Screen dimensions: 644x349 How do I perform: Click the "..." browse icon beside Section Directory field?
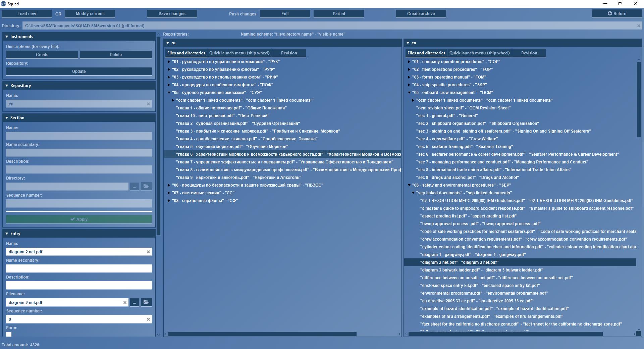pos(135,187)
